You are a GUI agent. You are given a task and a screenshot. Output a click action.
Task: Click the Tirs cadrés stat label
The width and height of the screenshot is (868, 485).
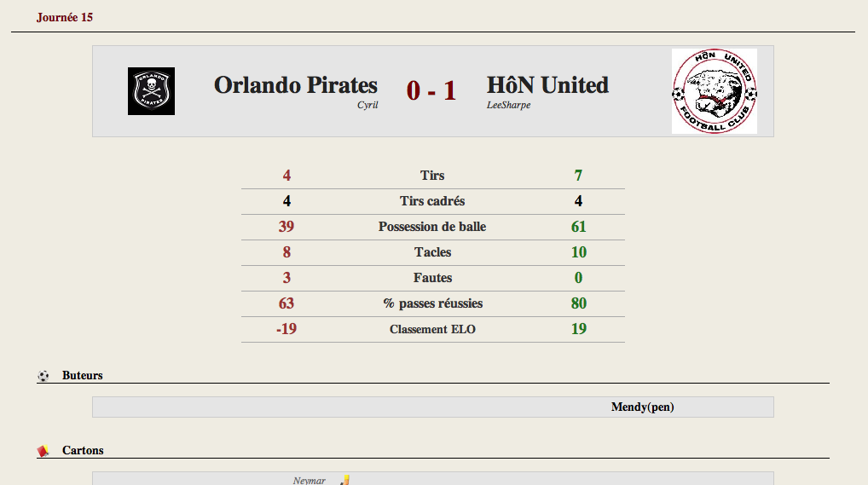coord(432,201)
